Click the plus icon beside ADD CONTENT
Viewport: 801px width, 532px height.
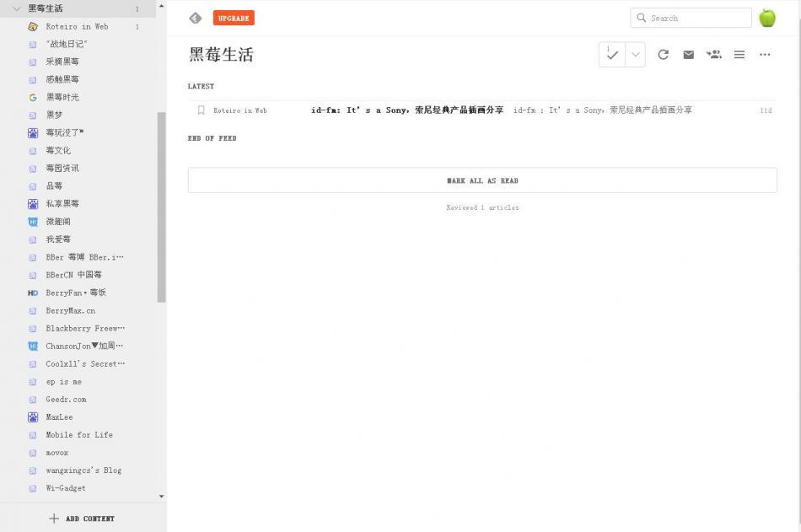point(54,518)
